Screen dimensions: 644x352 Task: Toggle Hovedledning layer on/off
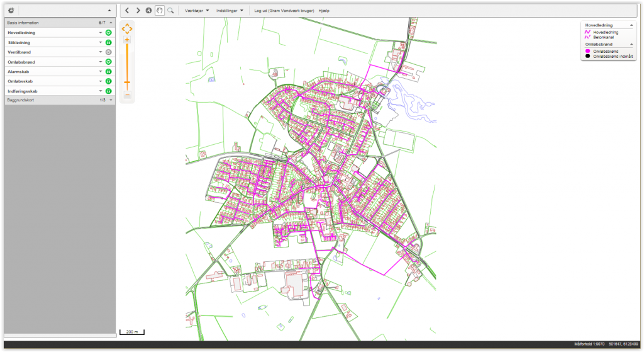point(108,33)
